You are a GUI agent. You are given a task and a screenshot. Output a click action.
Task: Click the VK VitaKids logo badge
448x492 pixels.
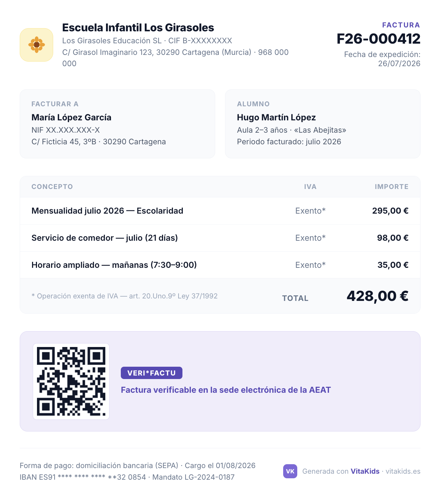coord(290,471)
